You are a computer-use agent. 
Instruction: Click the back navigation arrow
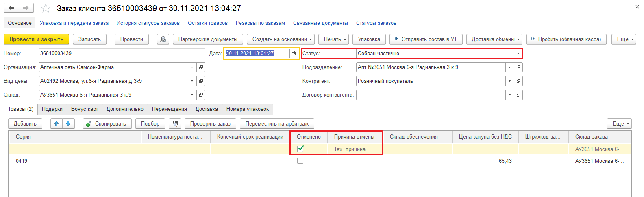(x=11, y=8)
